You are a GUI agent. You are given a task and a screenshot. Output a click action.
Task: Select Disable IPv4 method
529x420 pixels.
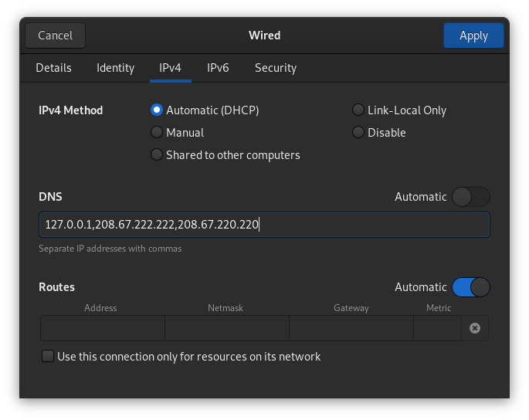(x=358, y=133)
